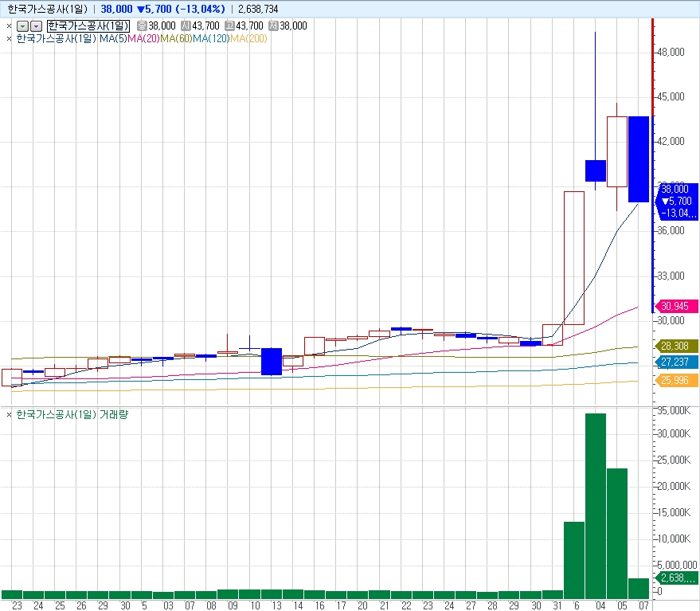Viewport: 700px width, 611px height.
Task: Click the MA(120) legend label
Action: pyautogui.click(x=210, y=38)
